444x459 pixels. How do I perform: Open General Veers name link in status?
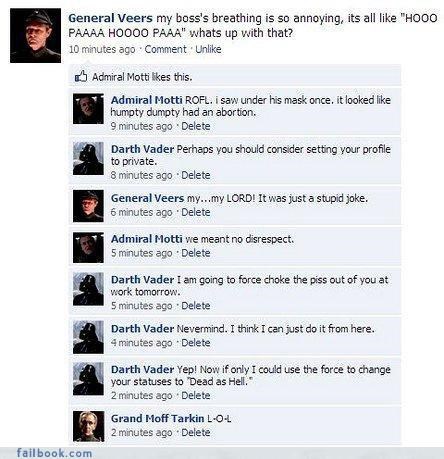pyautogui.click(x=110, y=18)
